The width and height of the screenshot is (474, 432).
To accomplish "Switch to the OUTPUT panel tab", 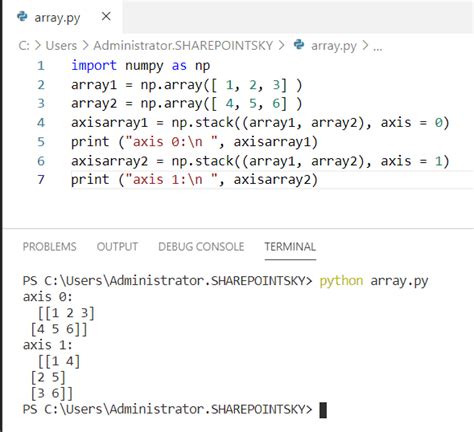I will [x=117, y=247].
